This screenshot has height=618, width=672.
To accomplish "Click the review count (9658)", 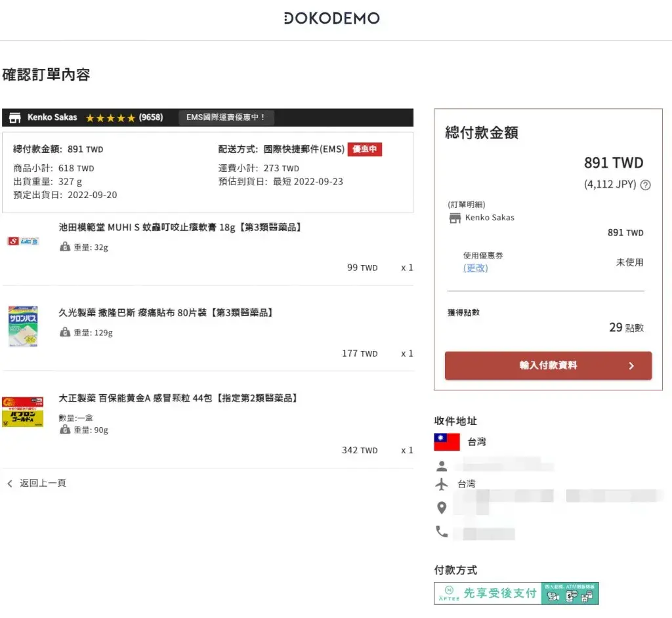I will [151, 117].
